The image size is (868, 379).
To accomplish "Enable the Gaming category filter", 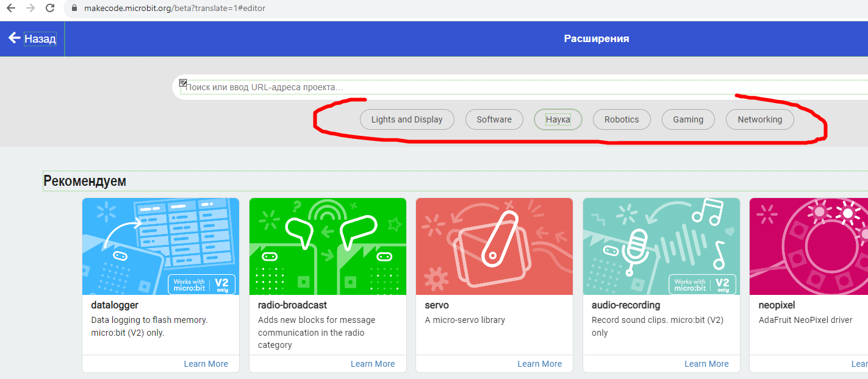I will [x=688, y=119].
